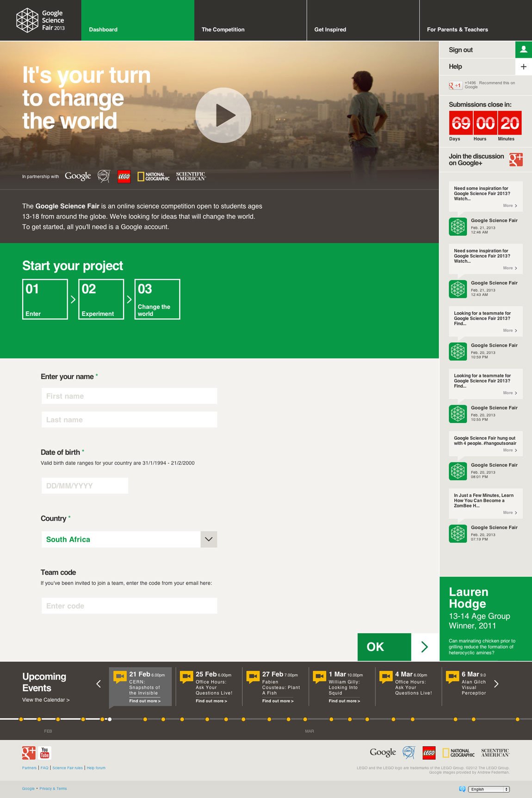The image size is (532, 798).
Task: Show next upcoming events arrow
Action: tap(496, 684)
